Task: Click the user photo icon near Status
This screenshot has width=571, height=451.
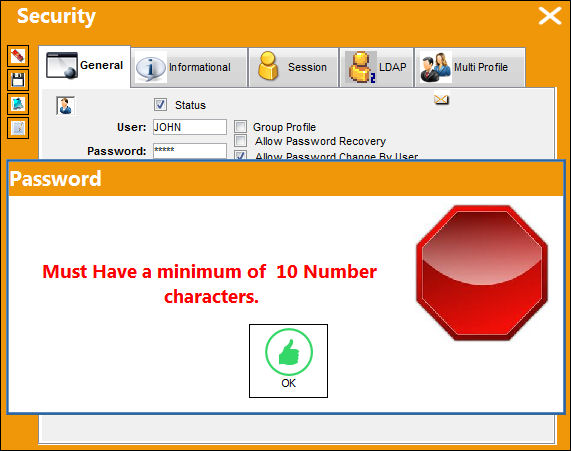Action: click(66, 106)
